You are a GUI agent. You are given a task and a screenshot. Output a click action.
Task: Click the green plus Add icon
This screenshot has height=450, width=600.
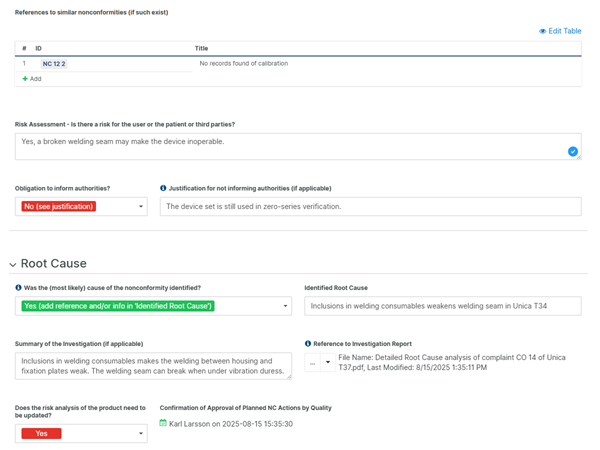(25, 78)
